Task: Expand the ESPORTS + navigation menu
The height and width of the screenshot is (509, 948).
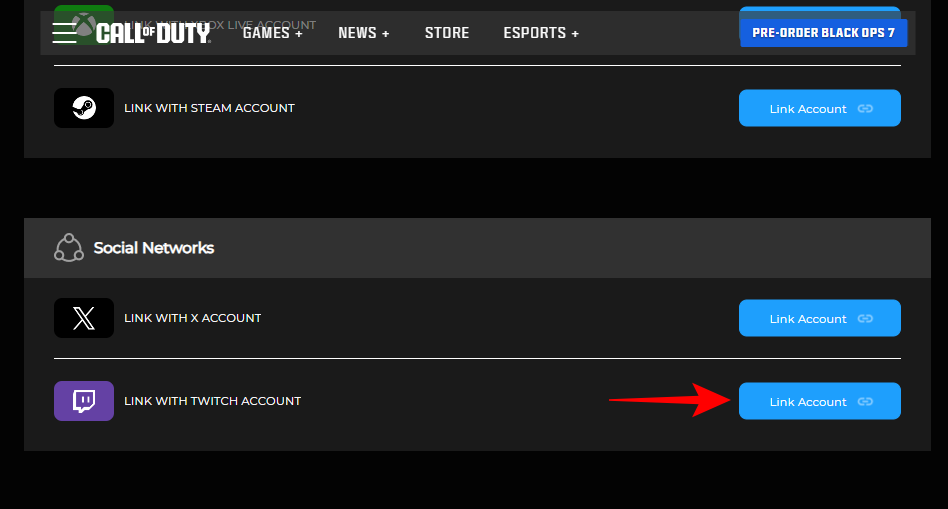Action: [x=541, y=33]
